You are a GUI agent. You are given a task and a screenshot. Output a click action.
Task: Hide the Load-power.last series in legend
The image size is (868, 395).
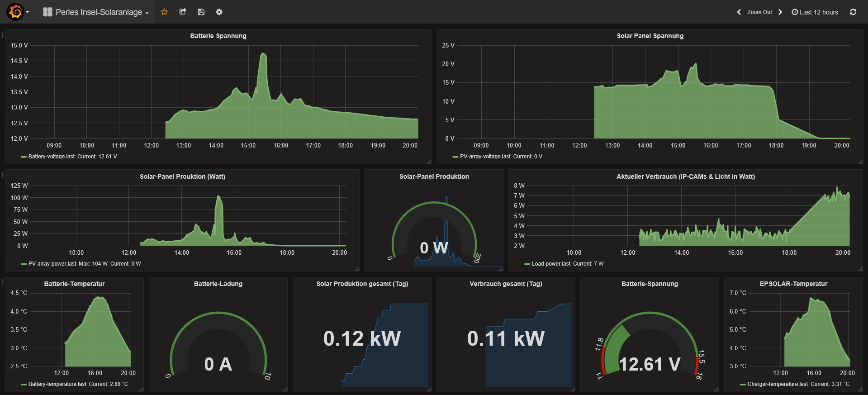pyautogui.click(x=550, y=264)
